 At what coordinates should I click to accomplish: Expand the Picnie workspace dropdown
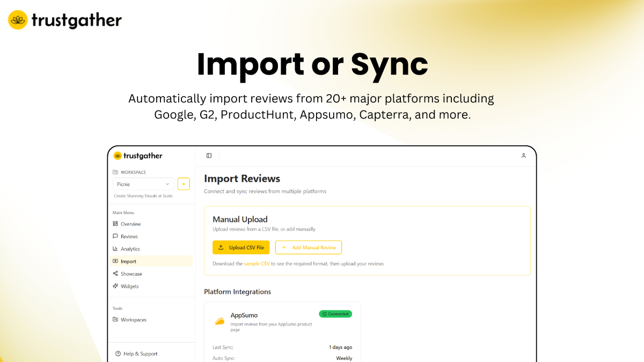coord(143,184)
